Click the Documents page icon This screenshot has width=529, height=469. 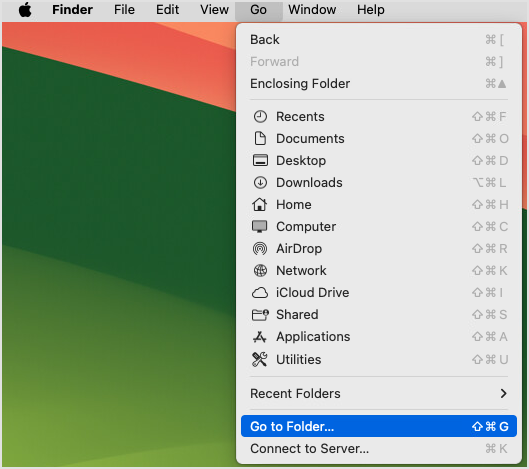260,138
